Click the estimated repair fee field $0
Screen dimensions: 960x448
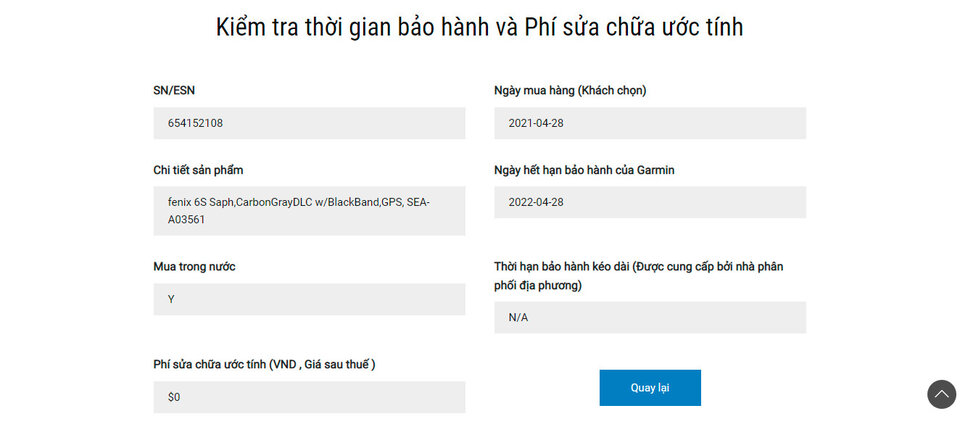309,397
